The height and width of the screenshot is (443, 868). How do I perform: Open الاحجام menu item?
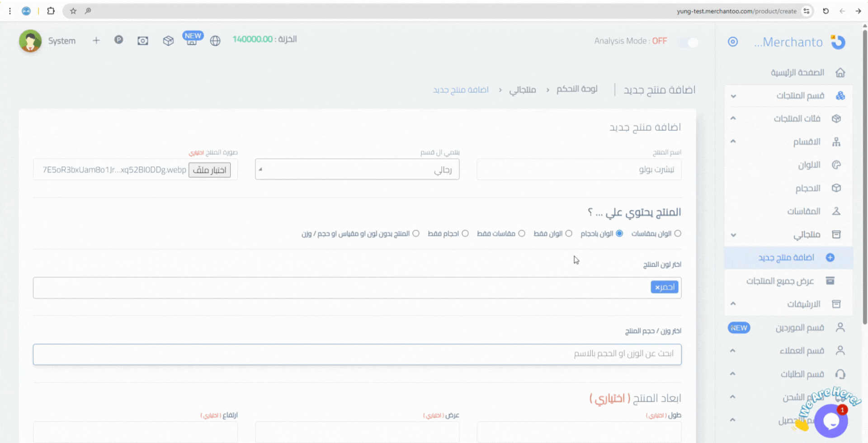pyautogui.click(x=808, y=188)
